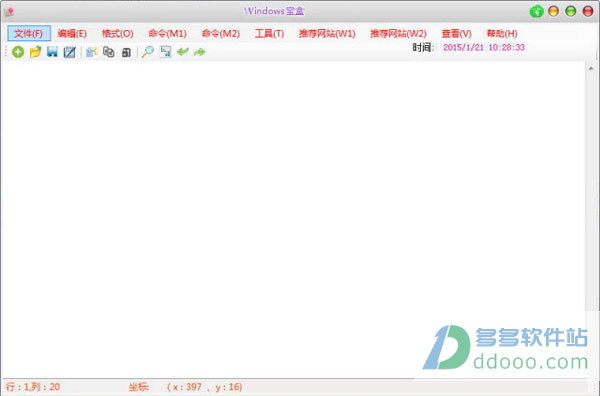The image size is (600, 396).
Task: Undo with the green left arrow
Action: pos(183,51)
